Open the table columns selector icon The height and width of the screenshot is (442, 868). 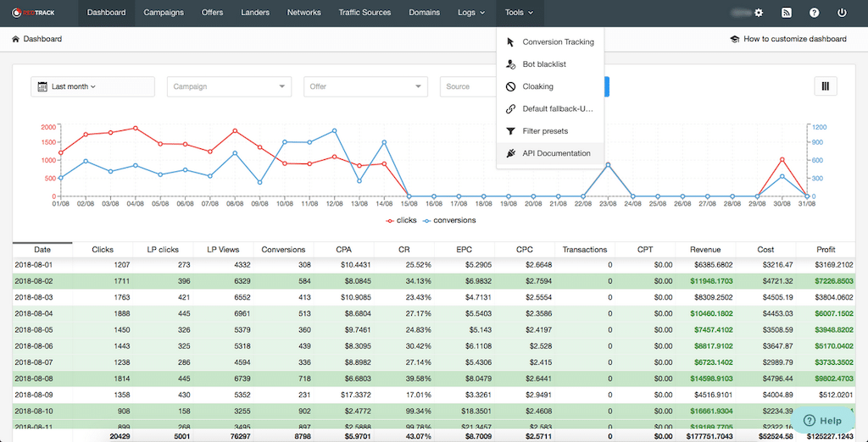(x=825, y=86)
